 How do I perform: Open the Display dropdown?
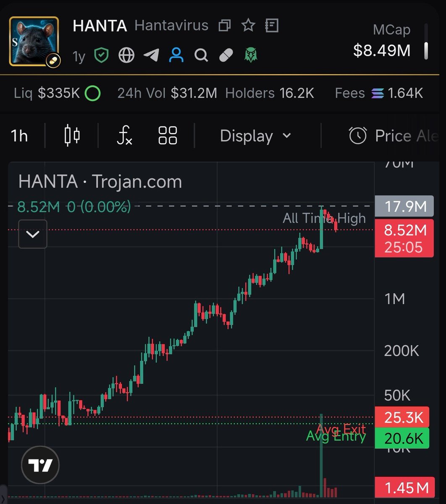(255, 136)
